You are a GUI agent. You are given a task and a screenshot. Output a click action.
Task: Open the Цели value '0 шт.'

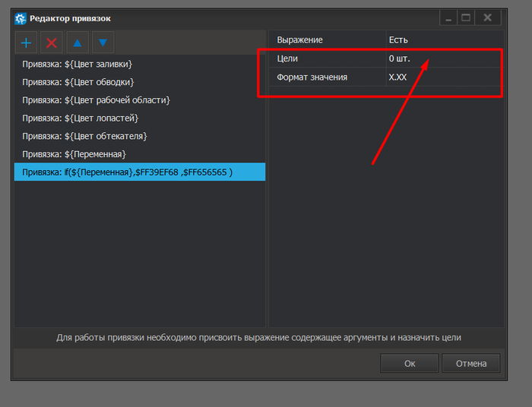point(443,58)
